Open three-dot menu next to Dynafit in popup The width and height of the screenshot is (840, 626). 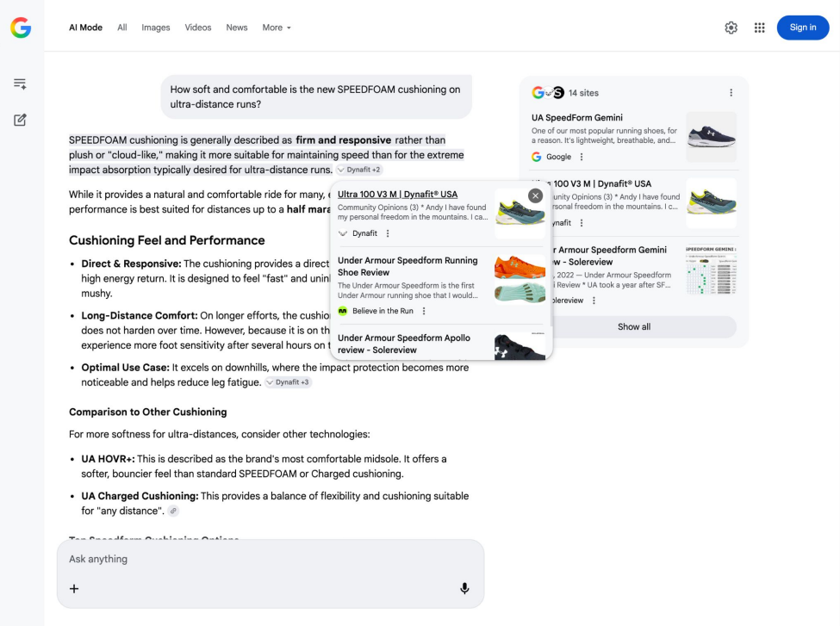point(388,233)
